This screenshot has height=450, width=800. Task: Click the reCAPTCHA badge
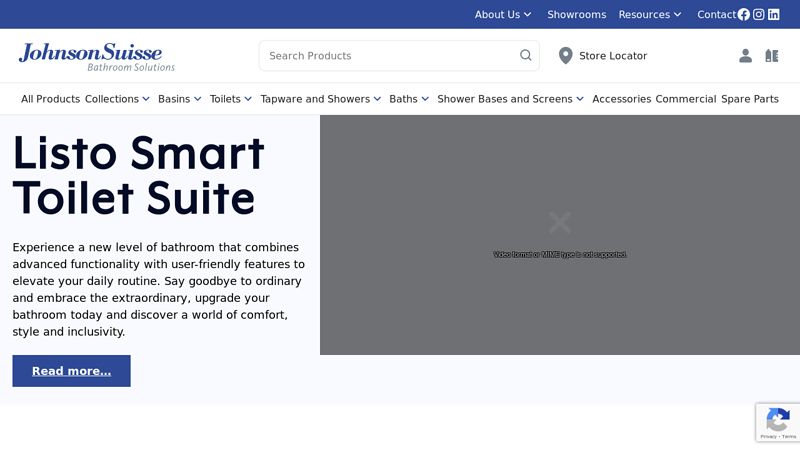(x=778, y=422)
